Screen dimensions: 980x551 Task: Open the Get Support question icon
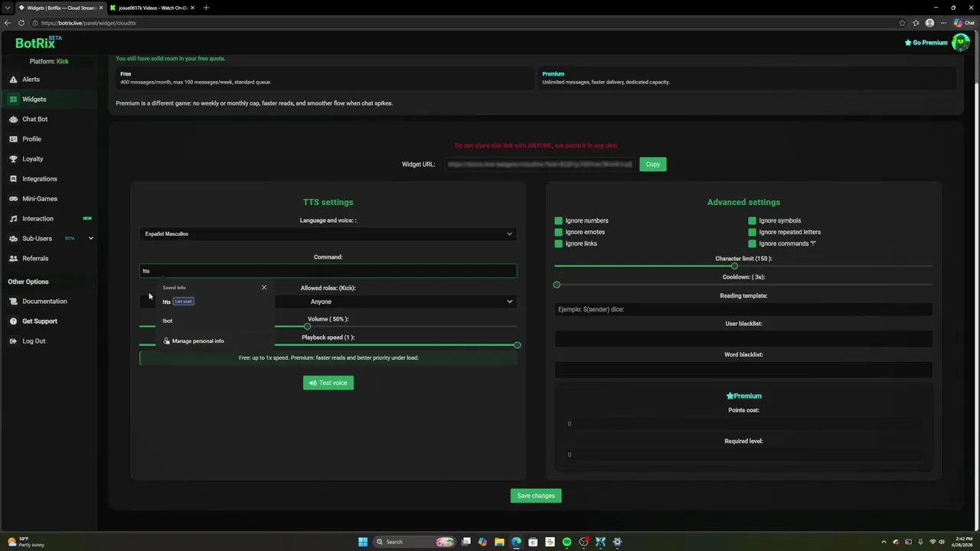click(13, 321)
